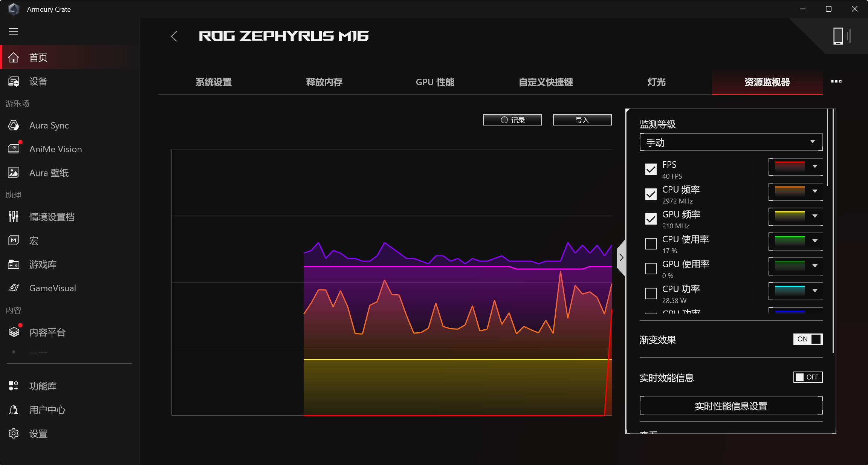Open the GameVisual icon
Viewport: 868px width, 465px height.
(14, 288)
